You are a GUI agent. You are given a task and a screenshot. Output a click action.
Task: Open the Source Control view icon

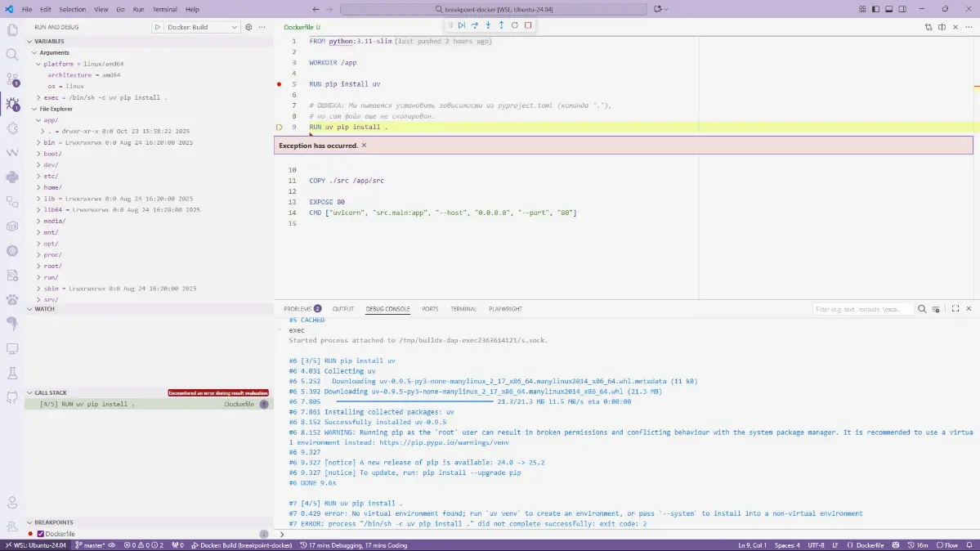pos(12,79)
